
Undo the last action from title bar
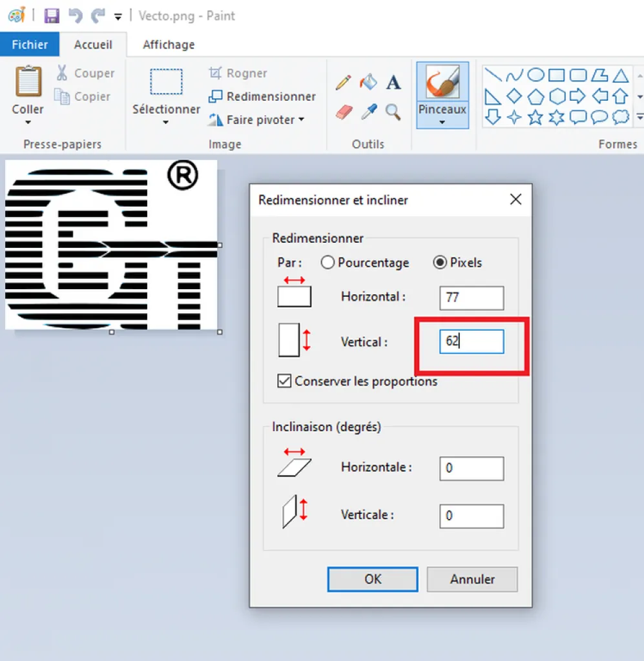[76, 16]
